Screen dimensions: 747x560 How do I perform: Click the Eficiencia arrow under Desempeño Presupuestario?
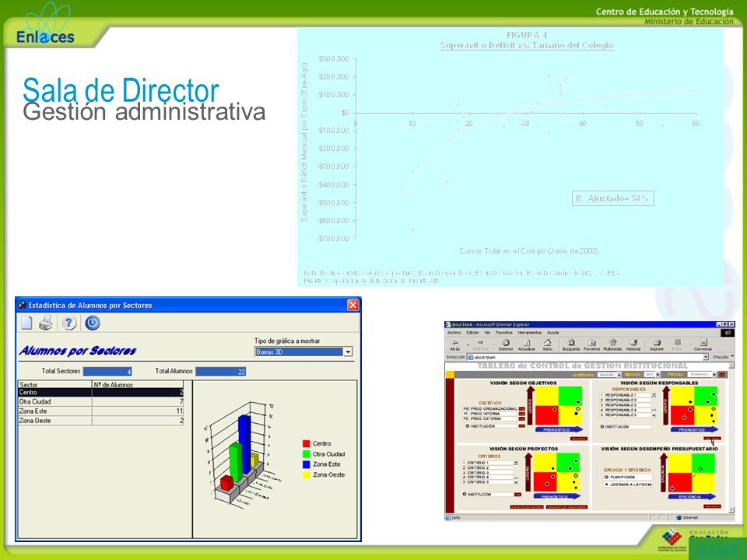point(693,497)
